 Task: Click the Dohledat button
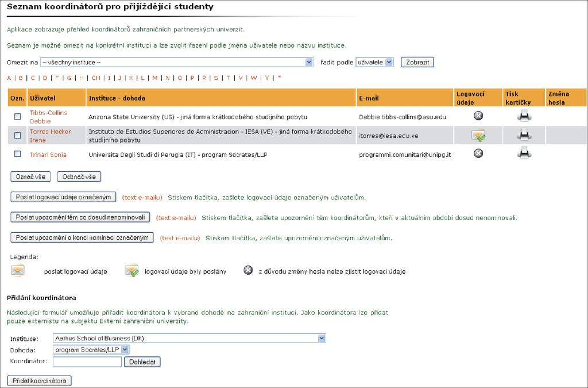coord(142,362)
